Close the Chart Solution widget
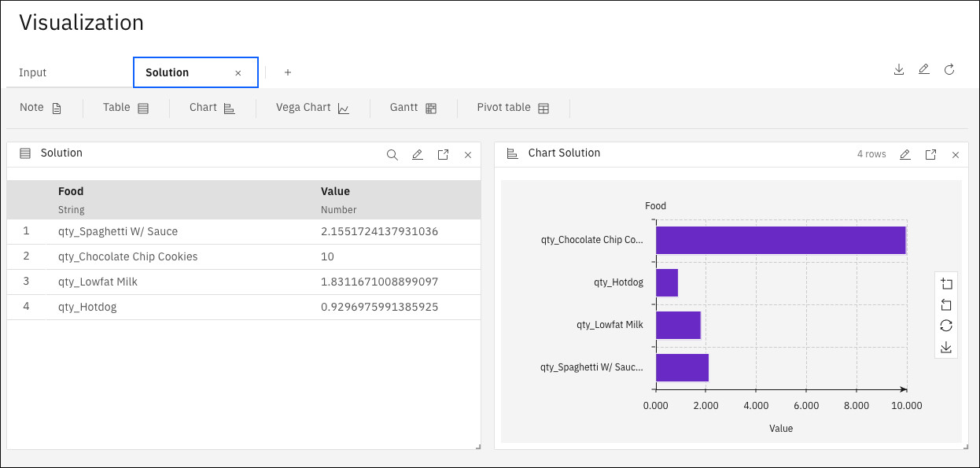 tap(956, 155)
